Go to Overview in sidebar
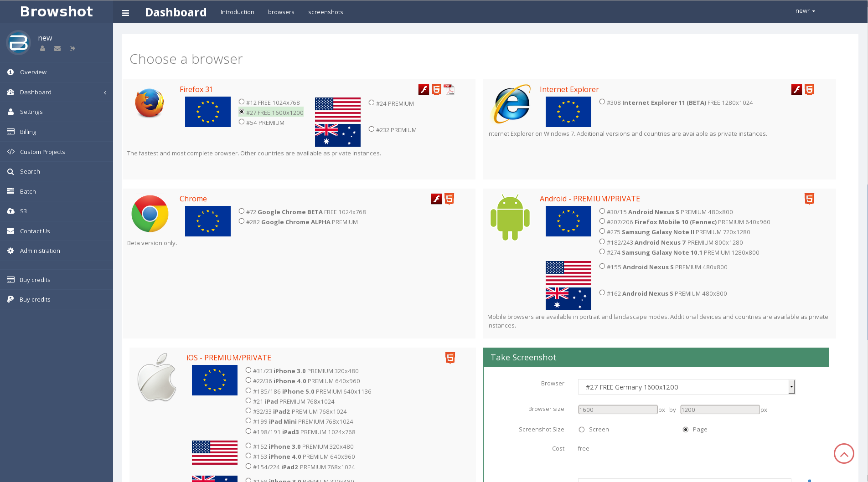The image size is (868, 482). [x=57, y=72]
